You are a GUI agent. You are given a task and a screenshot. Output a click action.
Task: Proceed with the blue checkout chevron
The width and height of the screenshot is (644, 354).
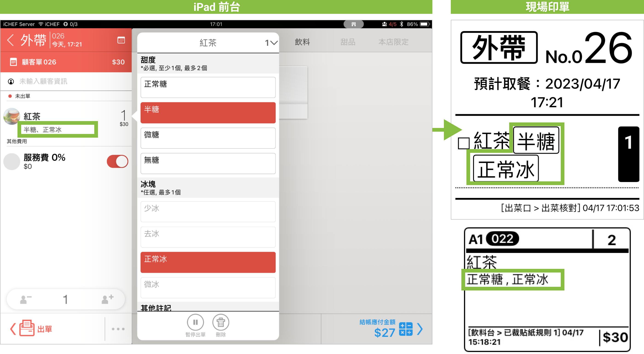420,329
